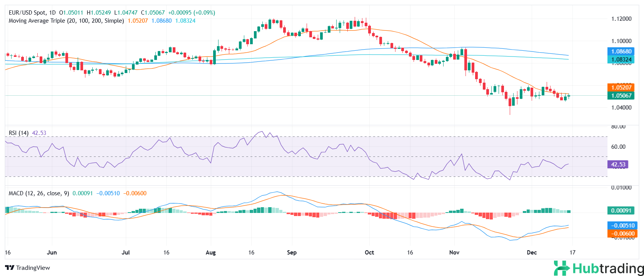Select the MACD (12, 26, close, 9) label
Image resolution: width=644 pixels, height=276 pixels.
(x=39, y=193)
